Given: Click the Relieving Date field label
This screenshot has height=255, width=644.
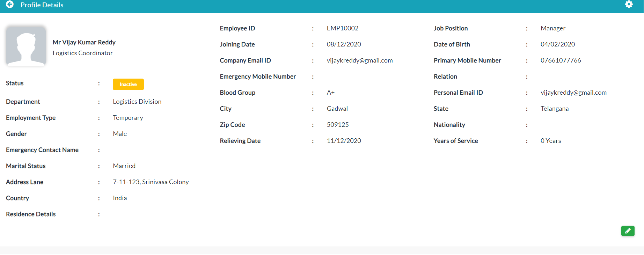Looking at the screenshot, I should (x=240, y=141).
